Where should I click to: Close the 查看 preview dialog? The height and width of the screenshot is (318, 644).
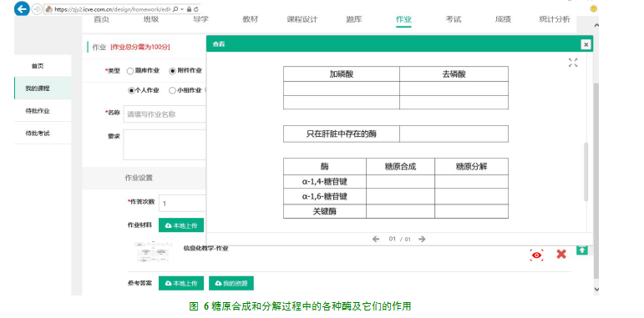coord(586,44)
